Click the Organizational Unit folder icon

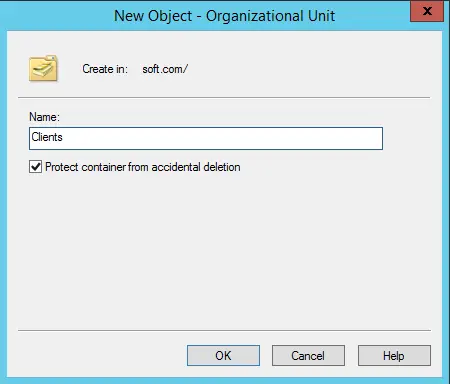coord(43,69)
